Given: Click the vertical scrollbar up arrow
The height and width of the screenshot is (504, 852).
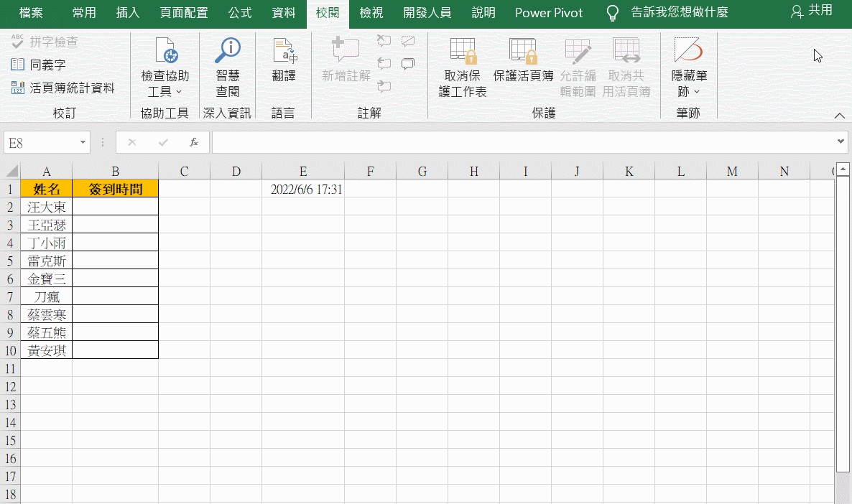Looking at the screenshot, I should (x=843, y=169).
